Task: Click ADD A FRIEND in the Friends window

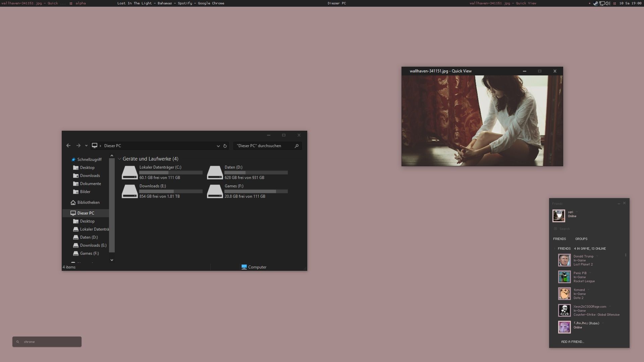Action: click(572, 342)
